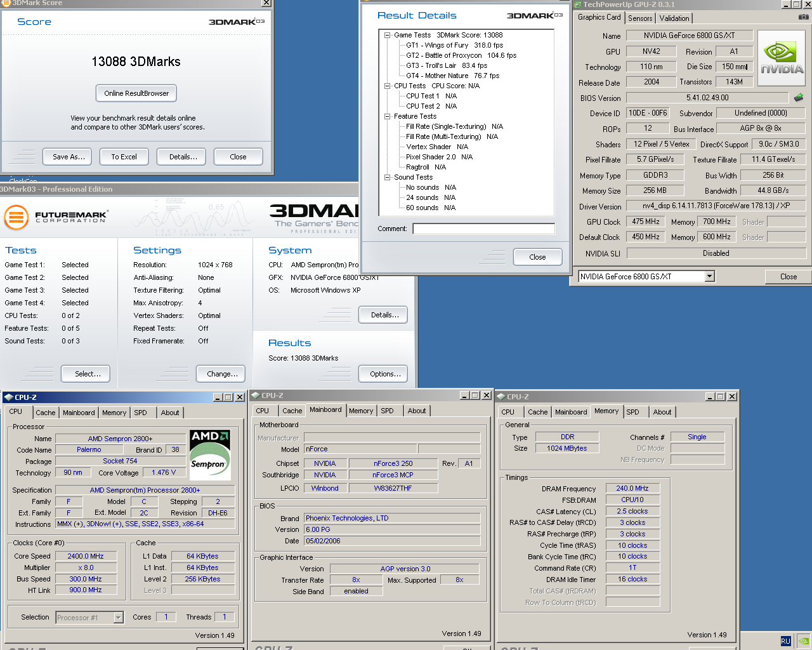Click the GPU-Z title bar app icon

coord(578,4)
